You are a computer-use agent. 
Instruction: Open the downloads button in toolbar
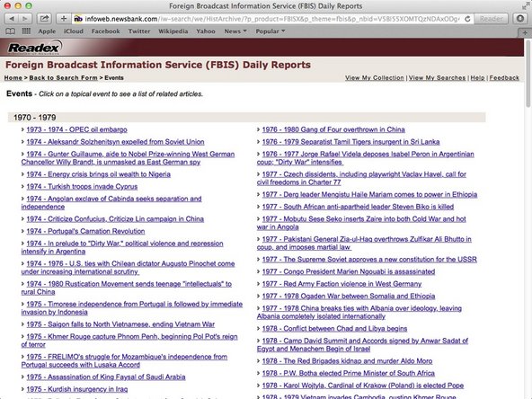click(520, 19)
